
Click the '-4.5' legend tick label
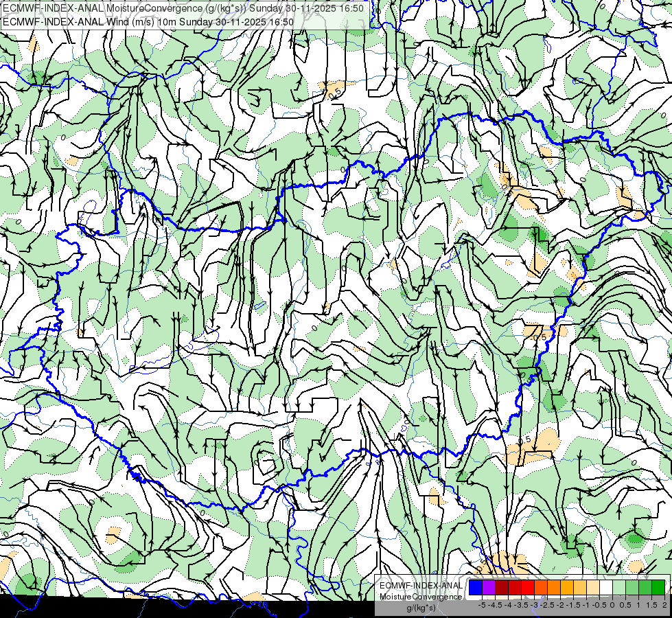pyautogui.click(x=496, y=605)
